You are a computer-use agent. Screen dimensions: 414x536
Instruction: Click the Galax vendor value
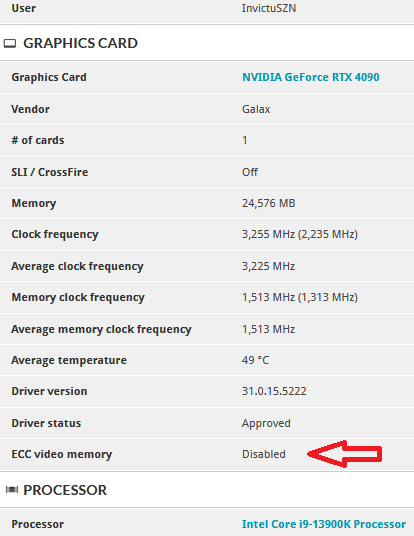(256, 109)
